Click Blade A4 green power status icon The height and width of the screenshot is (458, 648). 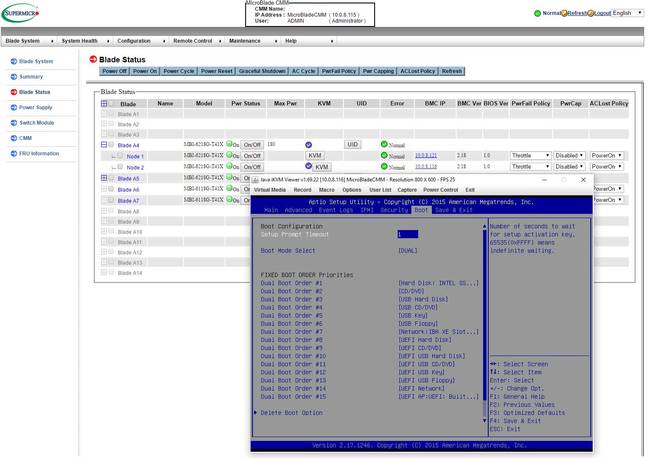click(x=229, y=144)
